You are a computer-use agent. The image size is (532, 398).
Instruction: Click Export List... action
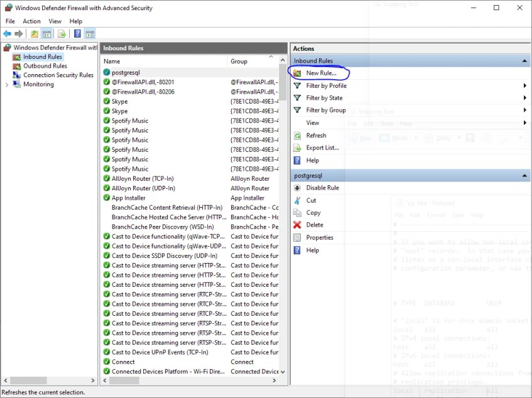[x=322, y=148]
